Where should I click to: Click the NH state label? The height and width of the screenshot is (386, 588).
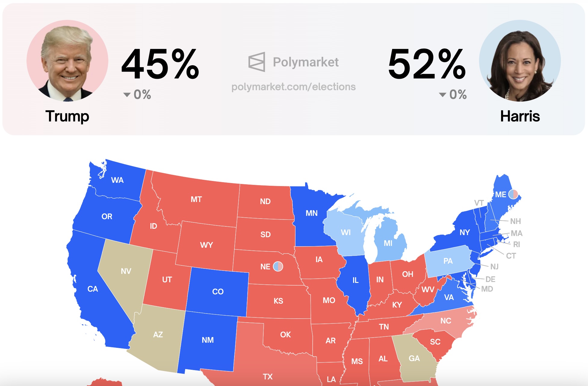515,222
